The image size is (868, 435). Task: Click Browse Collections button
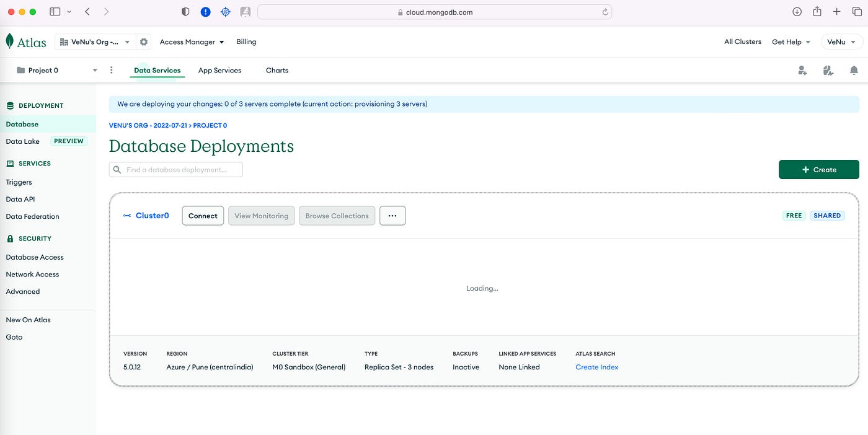coord(337,216)
